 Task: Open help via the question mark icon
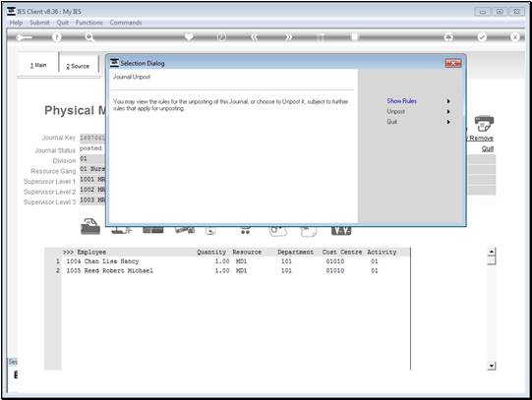coord(57,37)
